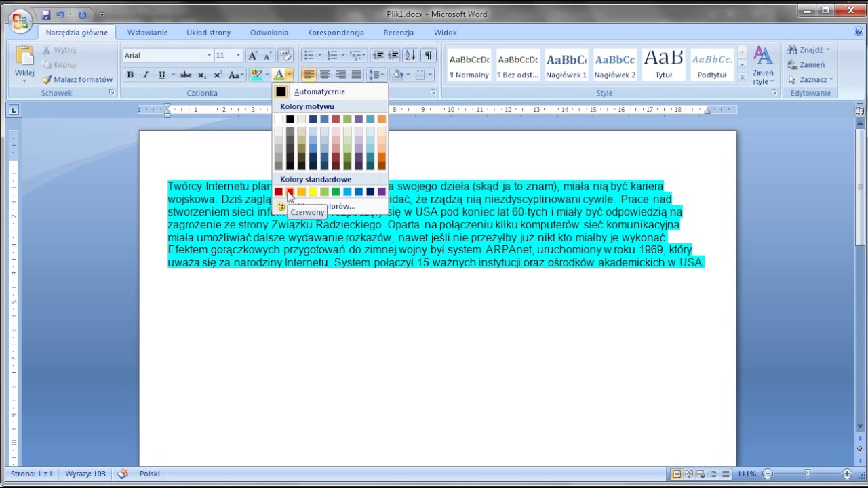The height and width of the screenshot is (488, 868).
Task: Open the Zaznacz selection menu
Action: coord(810,79)
